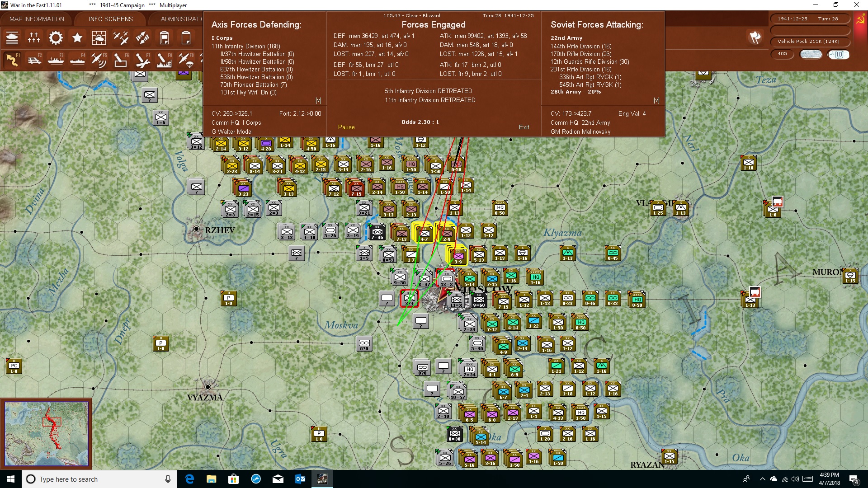
Task: Select Naval transport mode (F3) icon
Action: tap(56, 60)
